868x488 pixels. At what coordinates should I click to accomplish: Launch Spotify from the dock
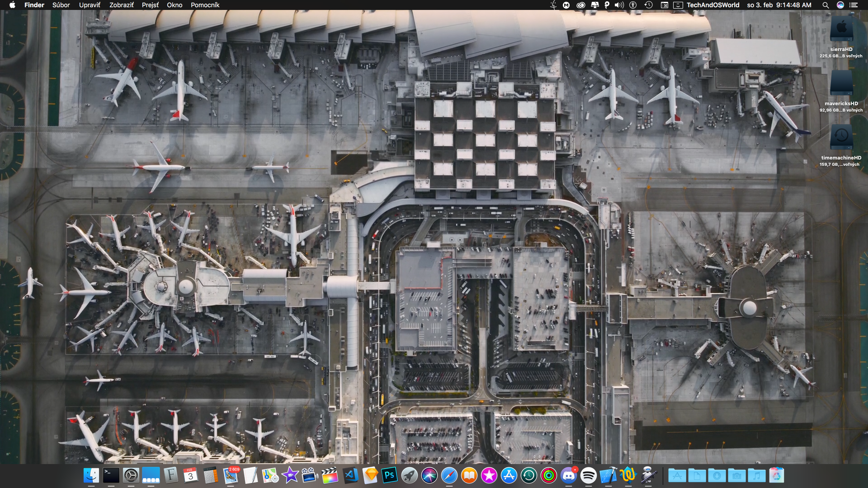[588, 475]
